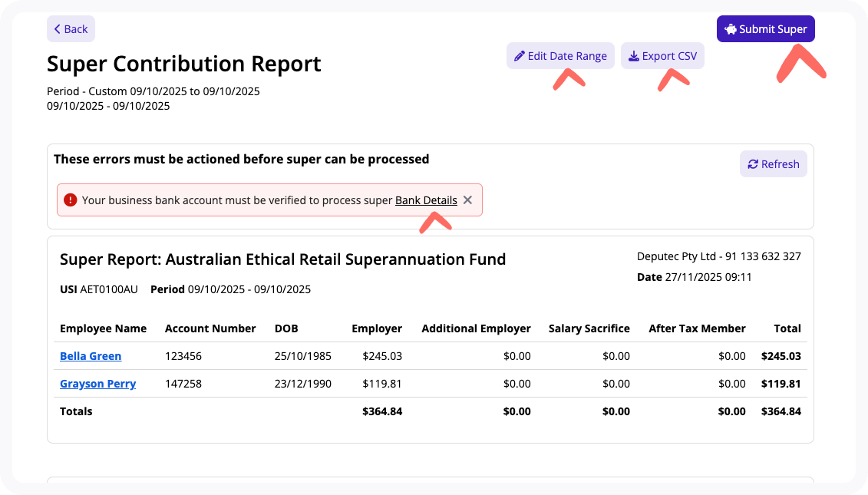Click the Additional Employer column header
The image size is (868, 495).
476,328
